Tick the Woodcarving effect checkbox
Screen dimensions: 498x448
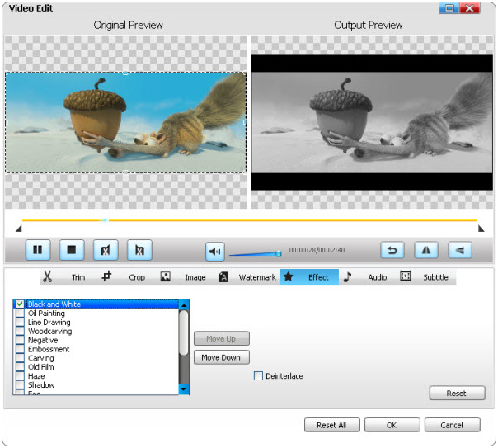tap(20, 331)
